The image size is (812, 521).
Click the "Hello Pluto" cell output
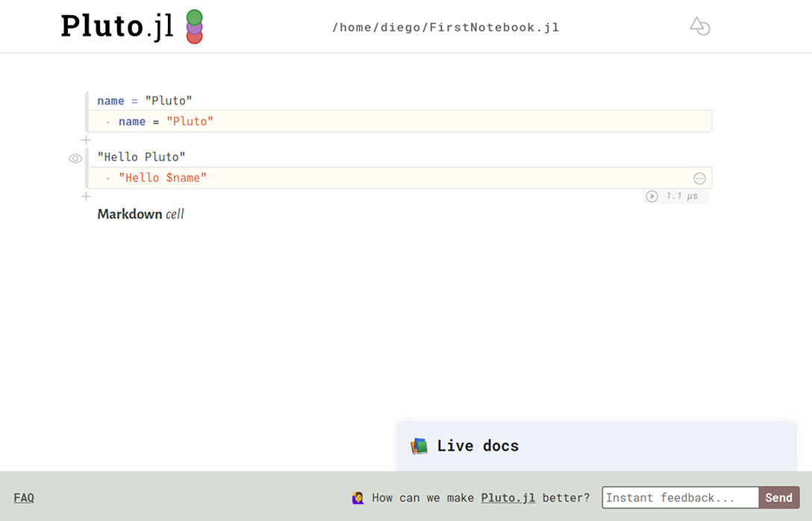coord(141,157)
